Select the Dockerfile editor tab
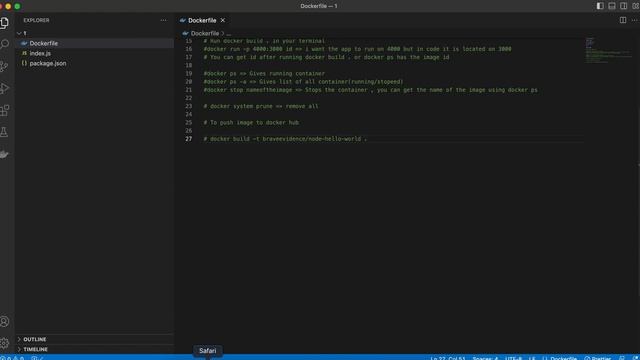640x360 pixels. tap(202, 20)
